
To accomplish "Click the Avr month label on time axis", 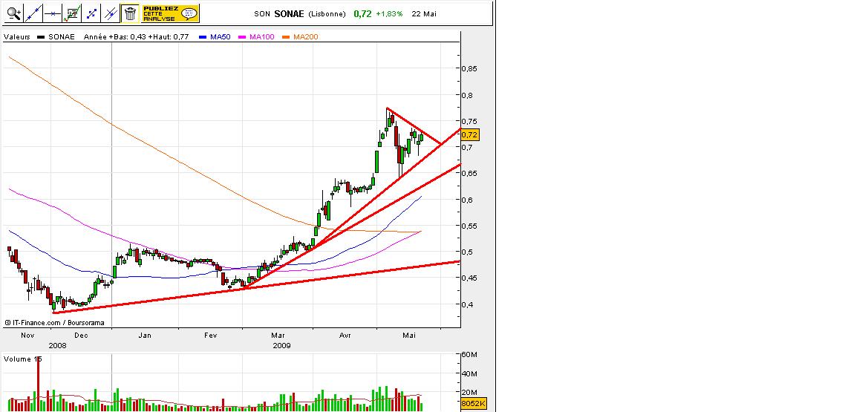I will pyautogui.click(x=345, y=335).
